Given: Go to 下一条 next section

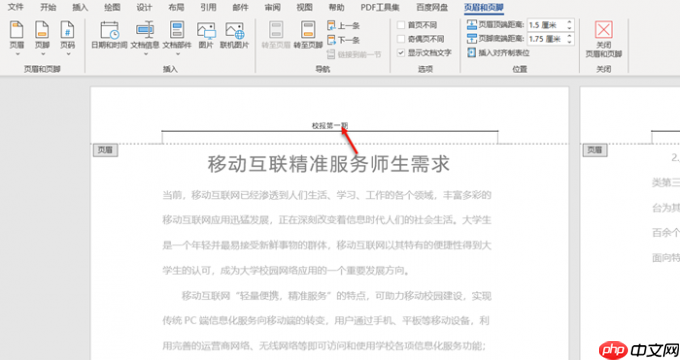Looking at the screenshot, I should 343,40.
